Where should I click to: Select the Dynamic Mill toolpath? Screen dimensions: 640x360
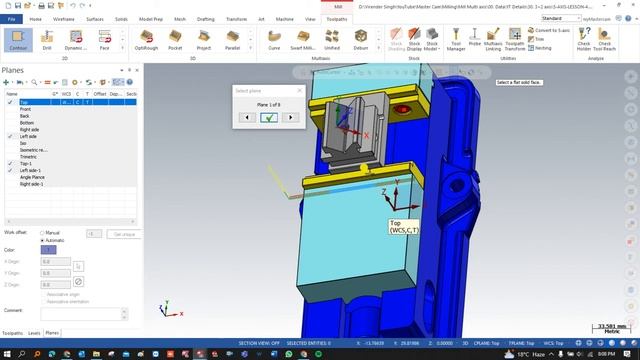pyautogui.click(x=76, y=40)
